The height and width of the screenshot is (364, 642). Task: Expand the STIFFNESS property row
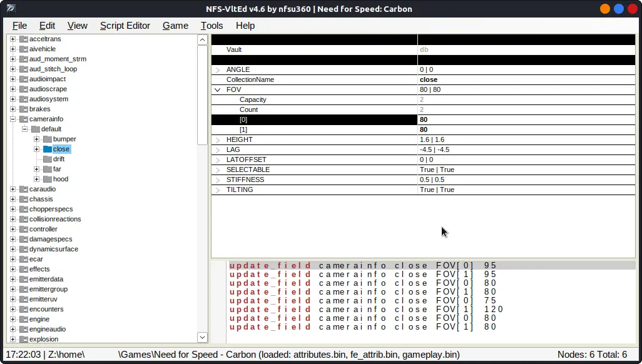pyautogui.click(x=218, y=180)
